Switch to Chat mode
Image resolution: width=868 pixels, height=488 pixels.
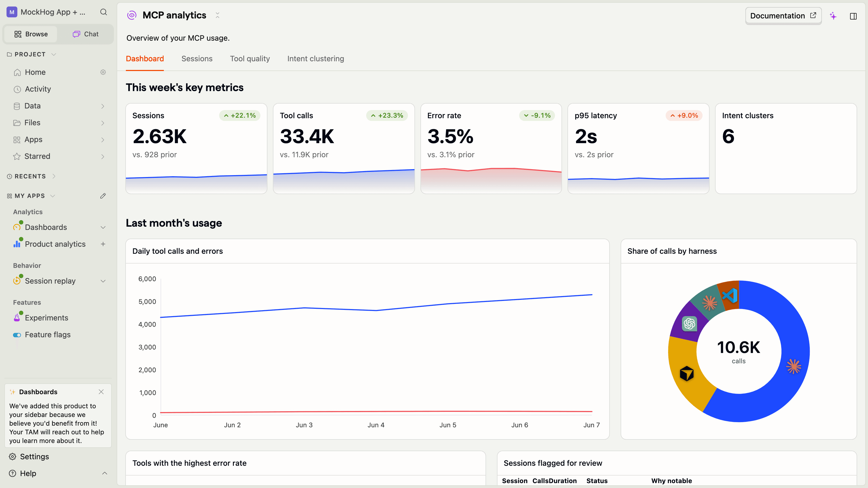coord(86,34)
